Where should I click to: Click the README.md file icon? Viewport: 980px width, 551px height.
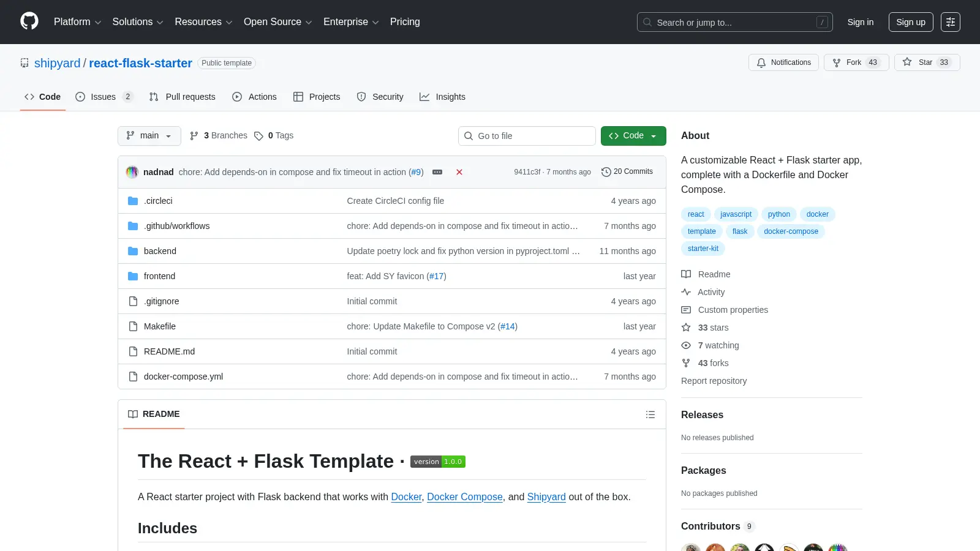(x=133, y=351)
